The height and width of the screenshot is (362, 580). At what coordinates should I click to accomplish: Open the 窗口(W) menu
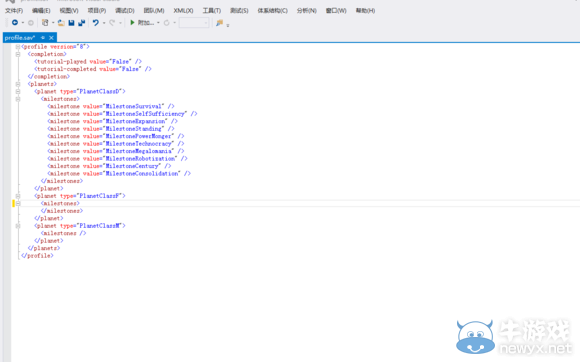tap(336, 10)
